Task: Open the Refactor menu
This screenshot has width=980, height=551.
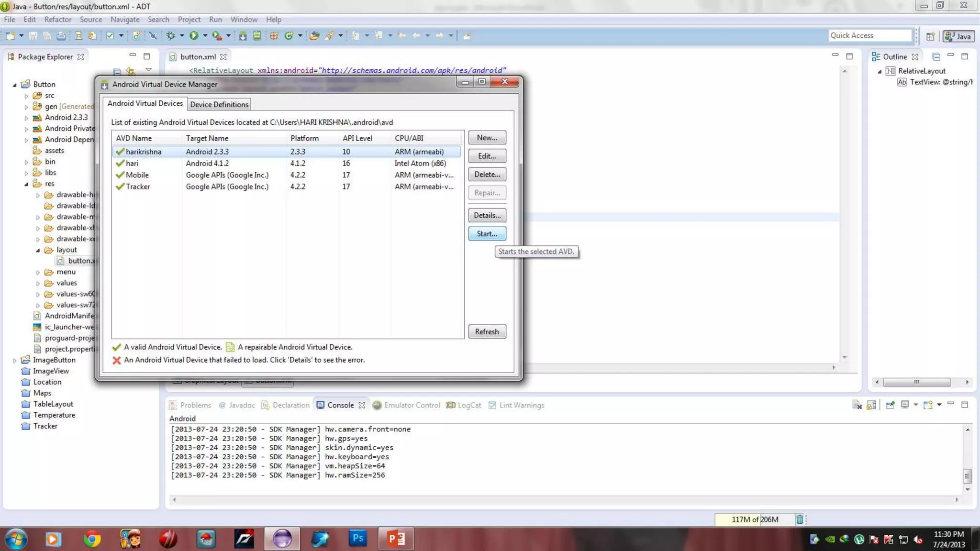Action: pyautogui.click(x=57, y=20)
